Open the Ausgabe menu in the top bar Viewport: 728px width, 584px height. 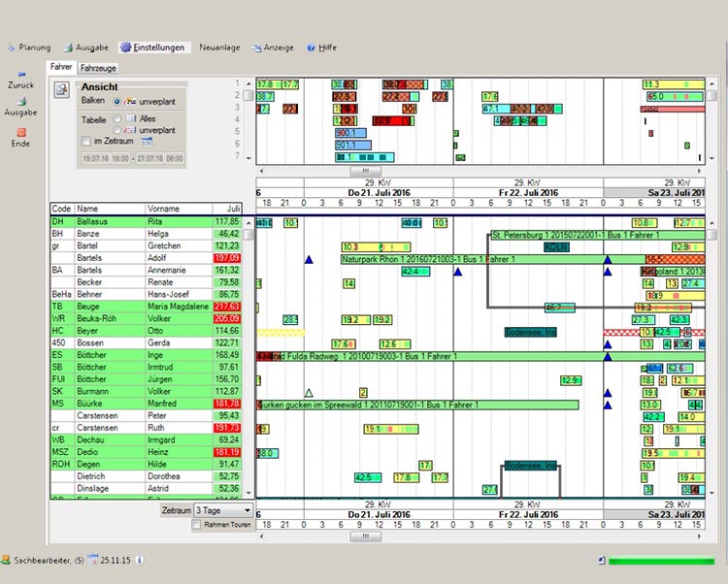(x=85, y=48)
